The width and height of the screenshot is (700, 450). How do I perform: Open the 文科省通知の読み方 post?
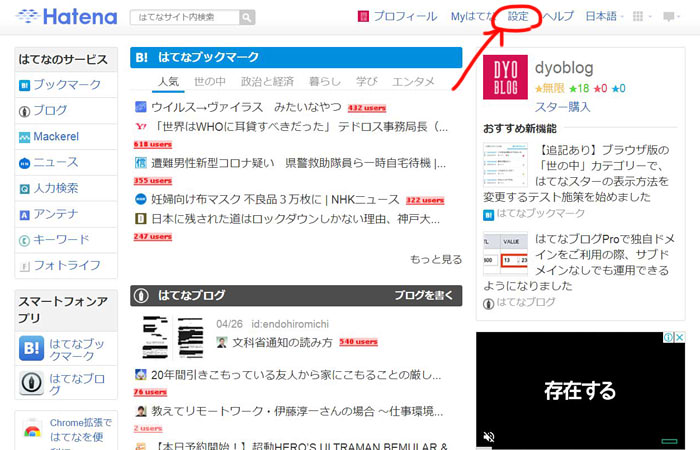coord(282,343)
